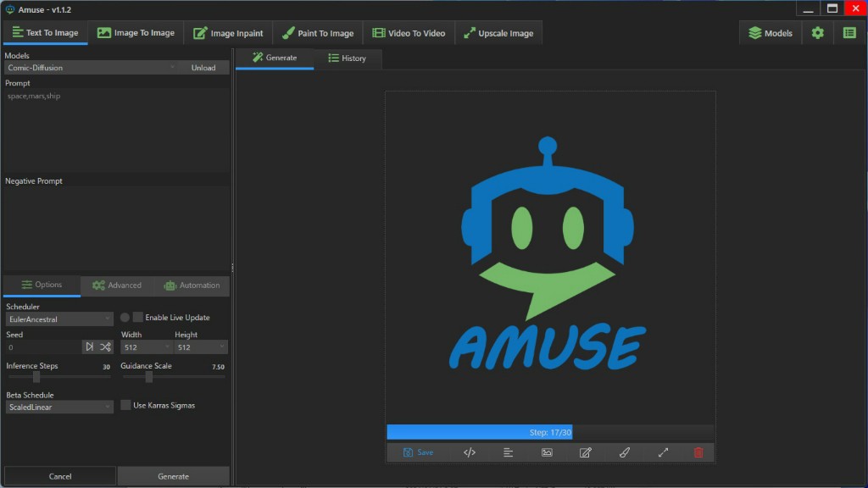Click the Guidance Scale slider handle
Image resolution: width=868 pixels, height=488 pixels.
point(149,377)
